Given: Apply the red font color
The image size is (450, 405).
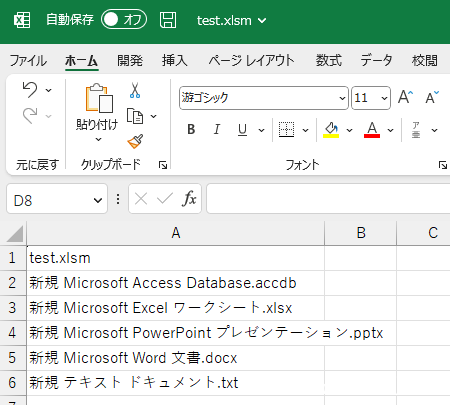Looking at the screenshot, I should tap(372, 130).
